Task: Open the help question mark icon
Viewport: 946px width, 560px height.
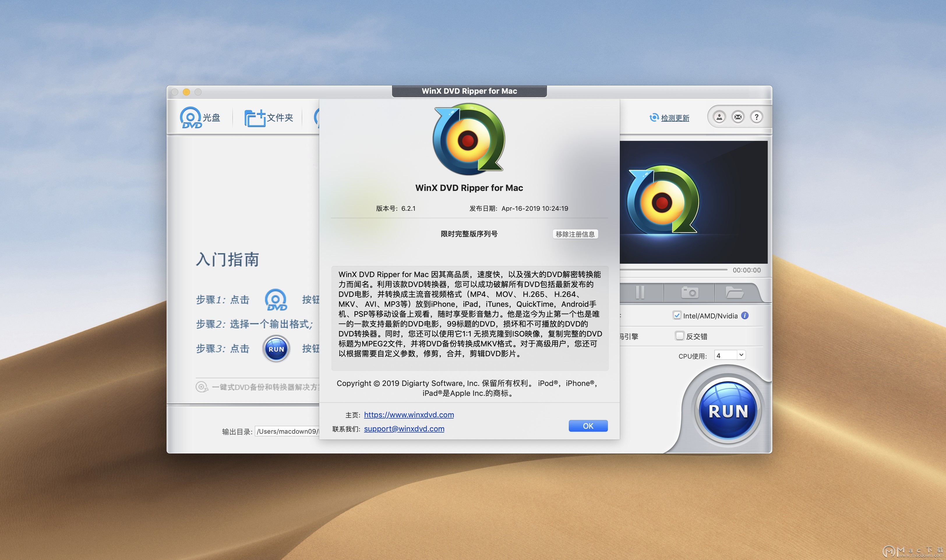Action: coord(756,117)
